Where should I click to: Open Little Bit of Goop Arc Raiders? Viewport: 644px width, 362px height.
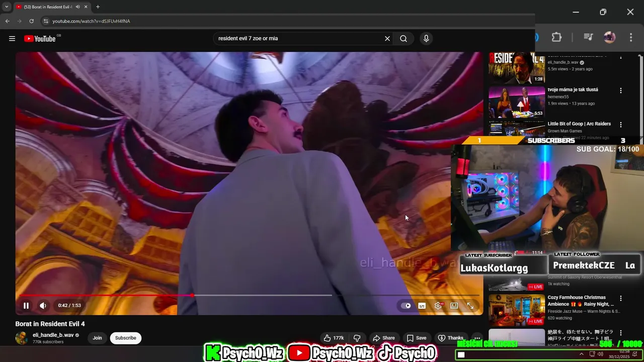point(579,124)
